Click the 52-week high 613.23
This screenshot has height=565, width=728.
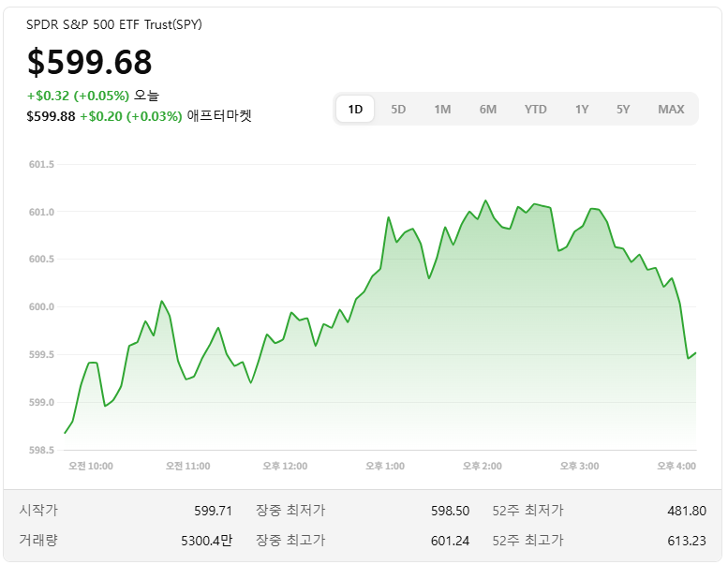click(x=687, y=541)
